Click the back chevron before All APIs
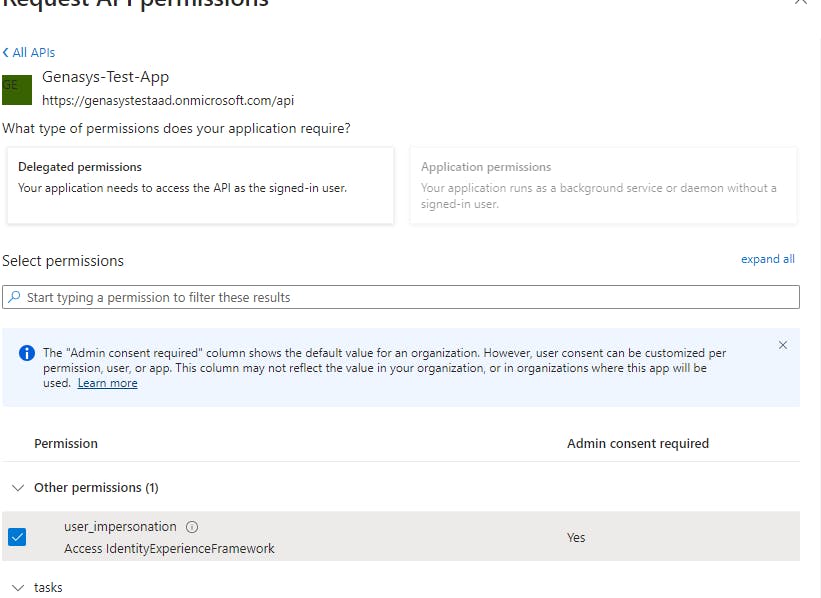Viewport: 821px width, 598px height. [x=6, y=52]
